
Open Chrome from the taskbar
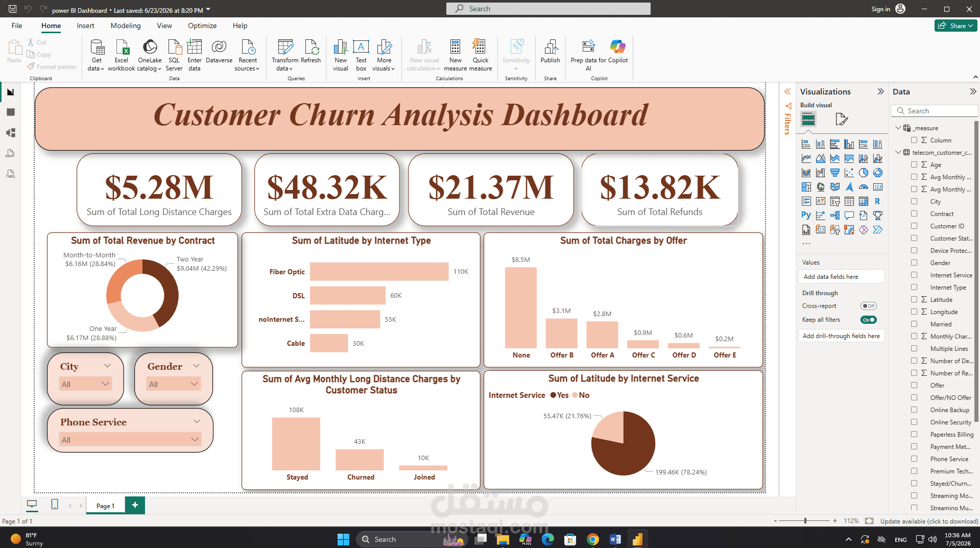point(592,539)
